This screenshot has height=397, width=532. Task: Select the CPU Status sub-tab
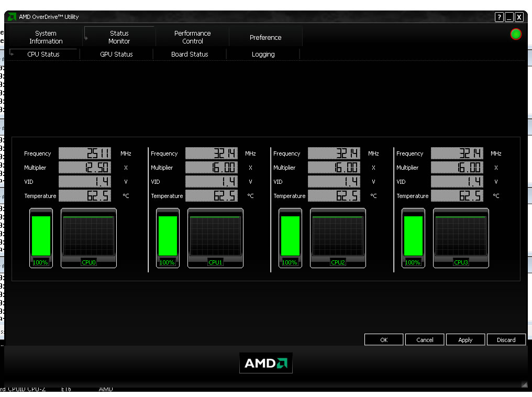pyautogui.click(x=43, y=54)
